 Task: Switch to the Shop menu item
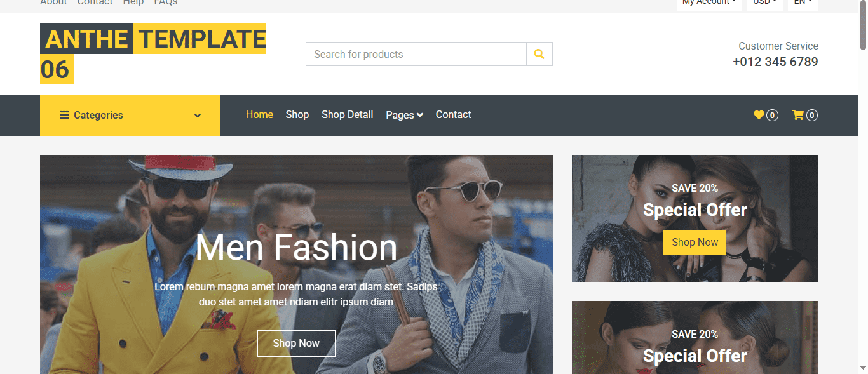(297, 115)
